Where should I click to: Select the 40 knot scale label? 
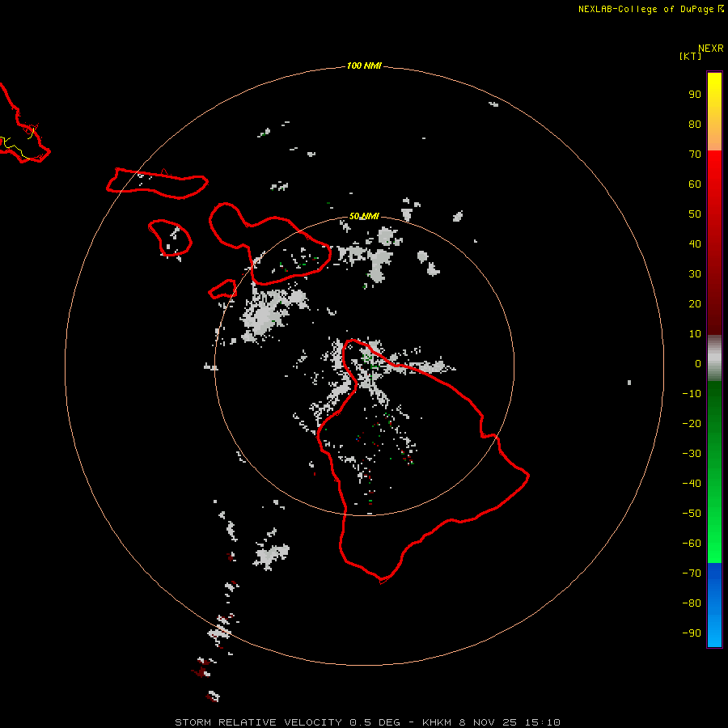coord(695,244)
